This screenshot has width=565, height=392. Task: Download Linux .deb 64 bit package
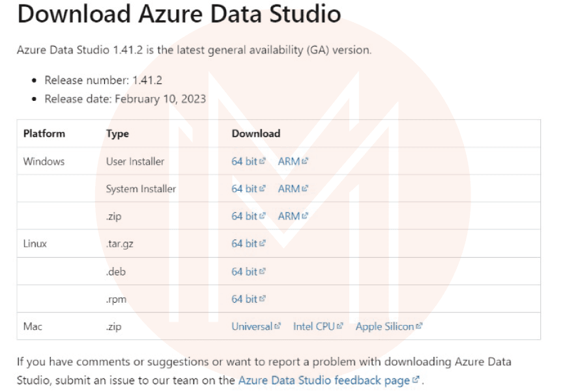[x=244, y=272]
